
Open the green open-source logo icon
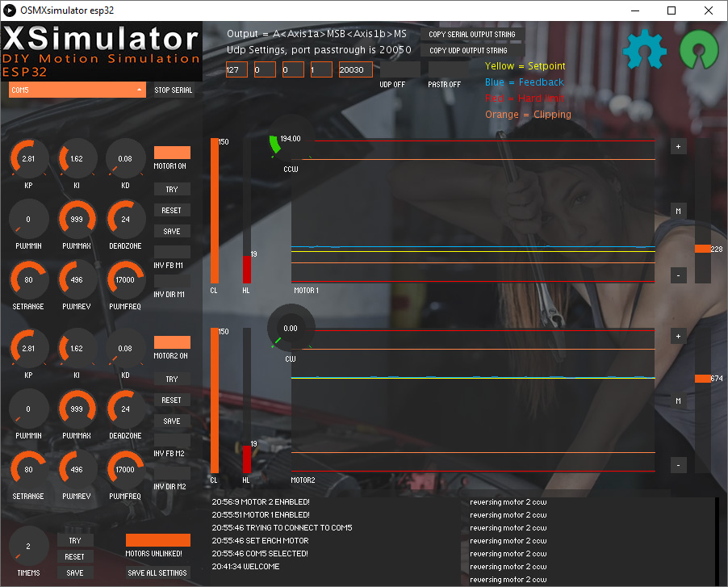(x=699, y=49)
